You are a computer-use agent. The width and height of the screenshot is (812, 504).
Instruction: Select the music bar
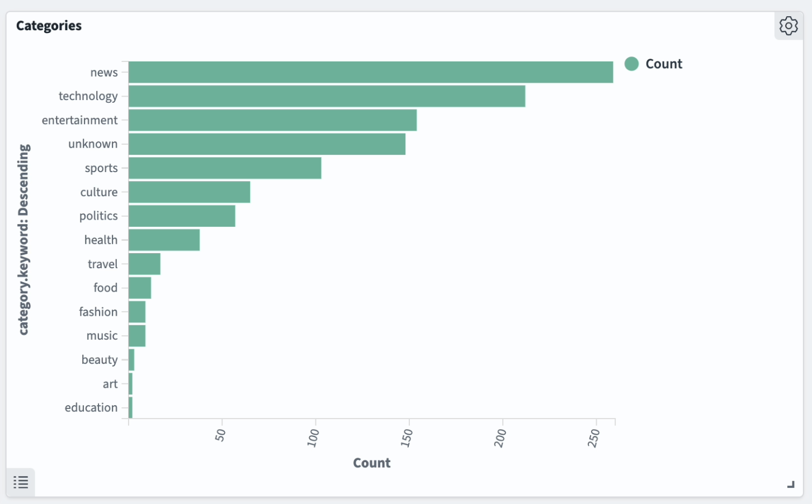pyautogui.click(x=137, y=336)
